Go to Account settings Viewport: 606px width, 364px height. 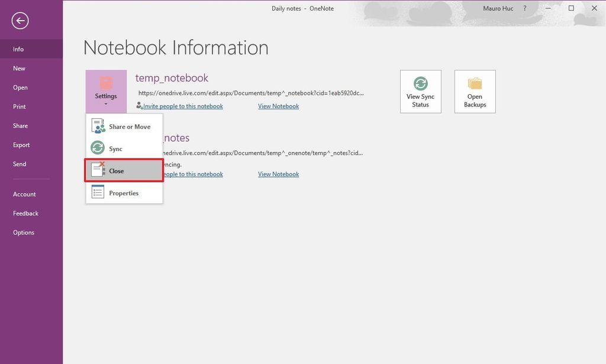24,194
